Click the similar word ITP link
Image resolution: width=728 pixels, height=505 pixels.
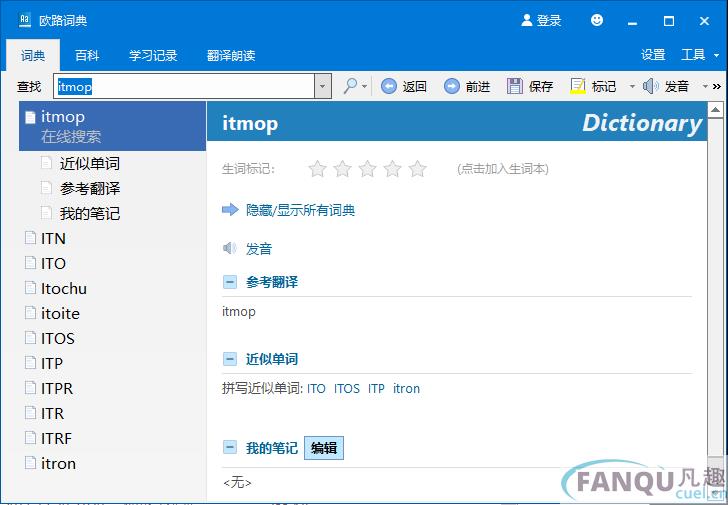376,388
